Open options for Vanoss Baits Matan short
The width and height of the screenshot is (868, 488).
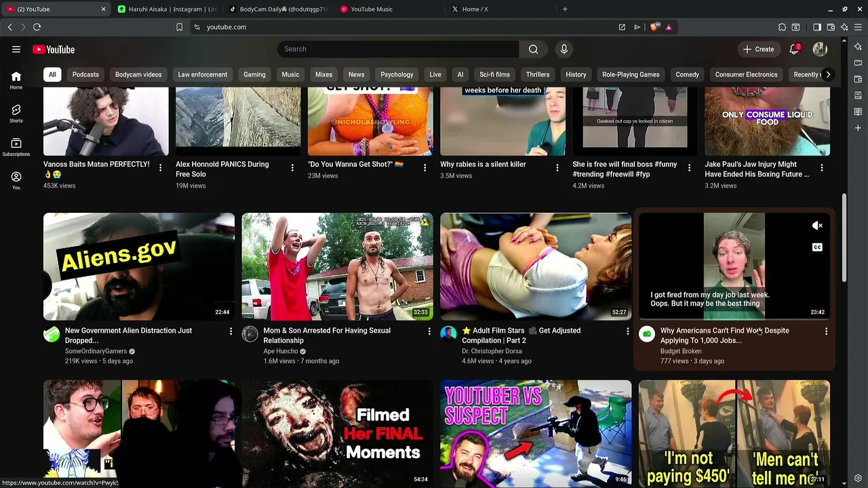[161, 167]
